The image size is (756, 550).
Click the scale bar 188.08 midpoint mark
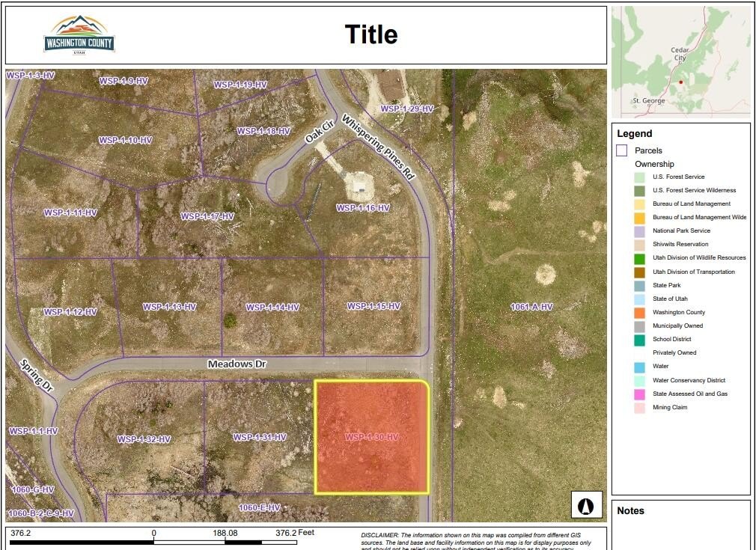pyautogui.click(x=225, y=534)
